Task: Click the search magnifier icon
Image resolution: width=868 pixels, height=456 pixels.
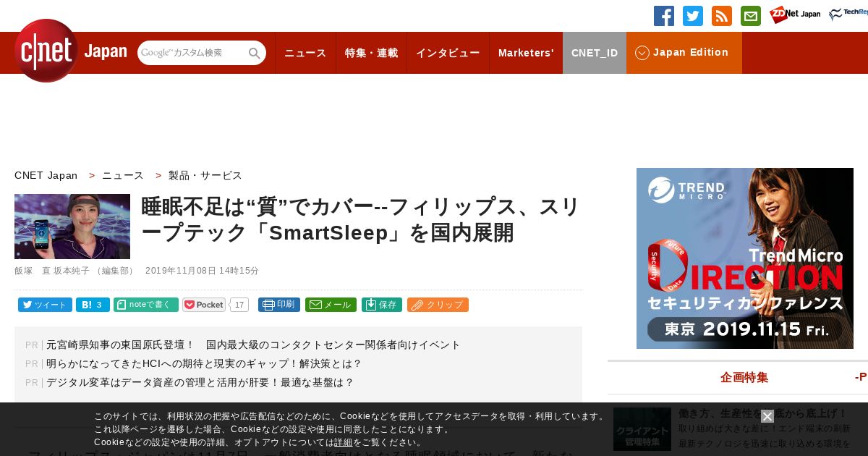Action: point(254,53)
